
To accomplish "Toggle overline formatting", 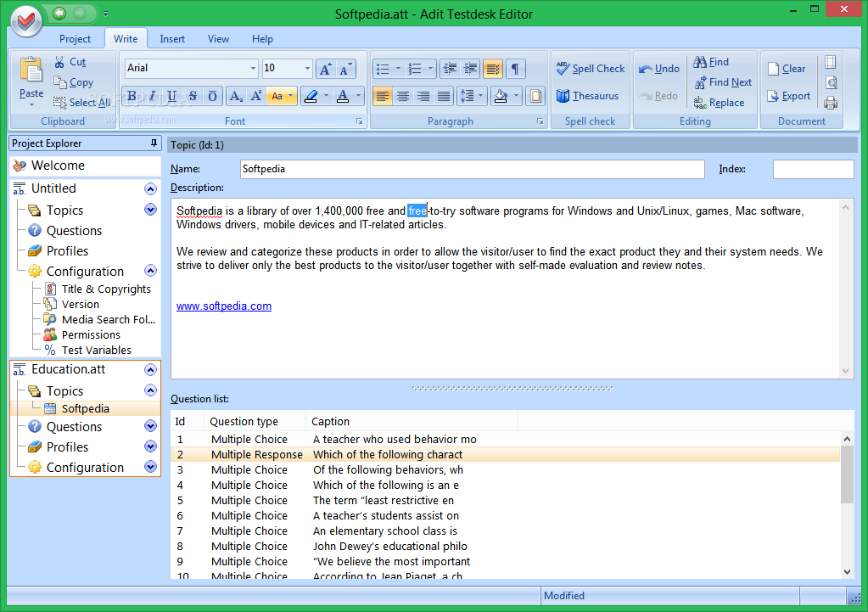I will point(213,97).
